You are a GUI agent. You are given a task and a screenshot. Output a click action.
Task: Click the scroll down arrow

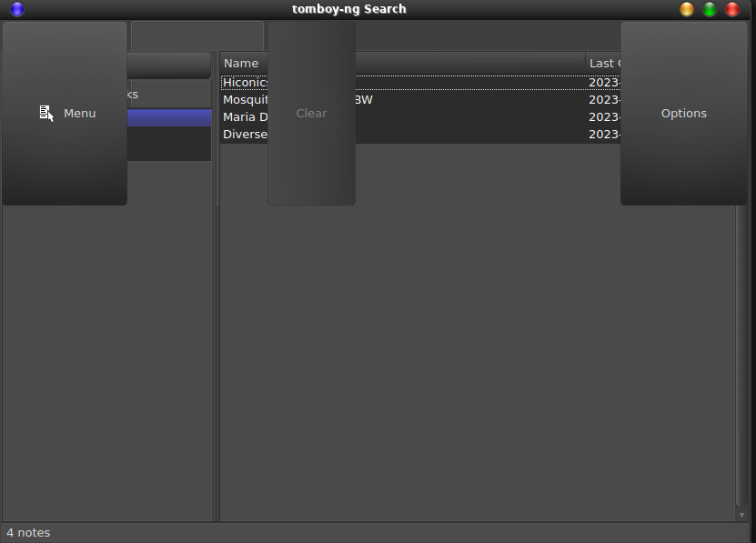pyautogui.click(x=741, y=515)
